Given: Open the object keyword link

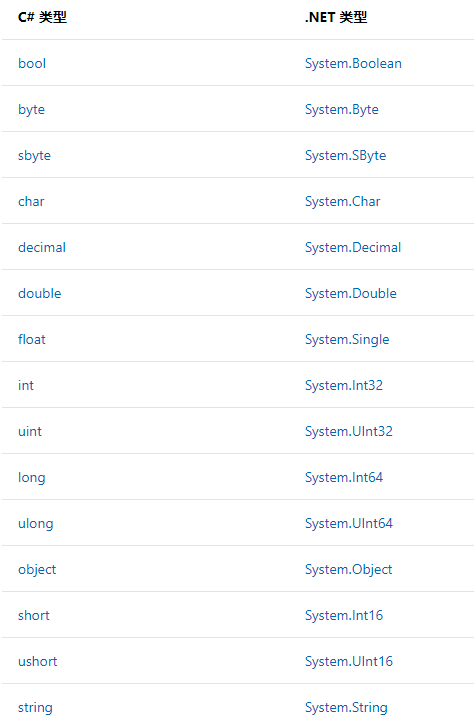Looking at the screenshot, I should pyautogui.click(x=37, y=570).
